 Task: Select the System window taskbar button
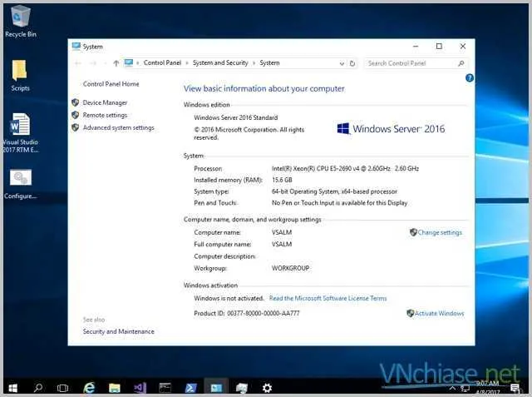(216, 388)
